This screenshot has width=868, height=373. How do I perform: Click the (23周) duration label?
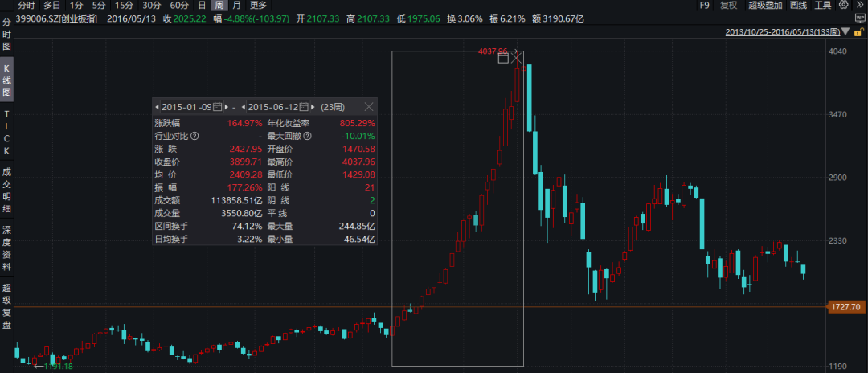[x=332, y=107]
